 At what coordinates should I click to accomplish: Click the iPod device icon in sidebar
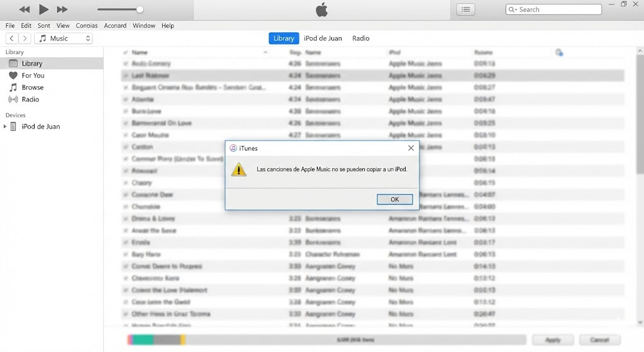coord(13,126)
